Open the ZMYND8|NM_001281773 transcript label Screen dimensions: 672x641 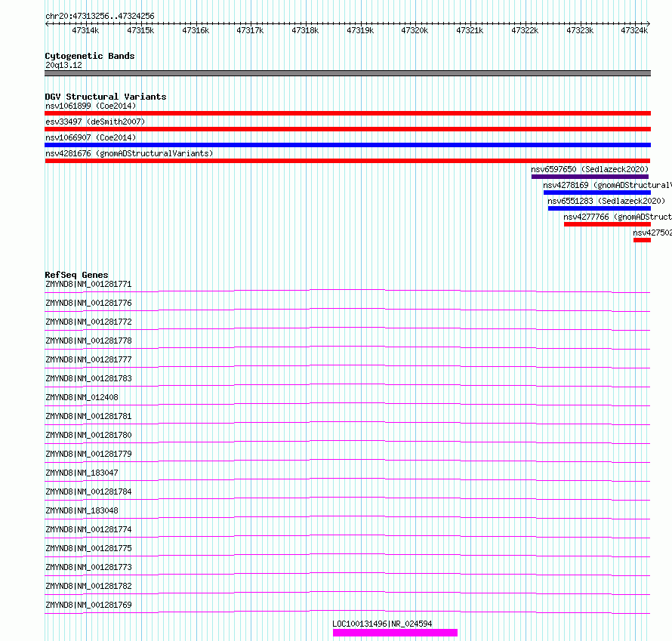88,567
